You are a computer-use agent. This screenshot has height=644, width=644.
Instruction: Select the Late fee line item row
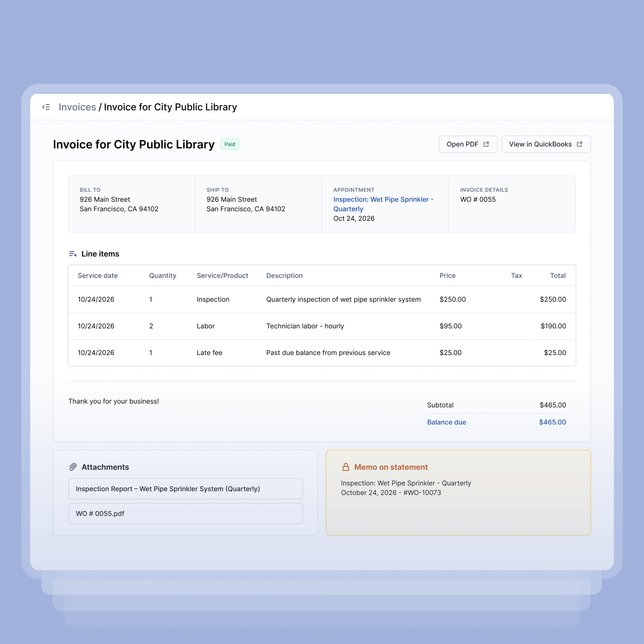point(322,353)
